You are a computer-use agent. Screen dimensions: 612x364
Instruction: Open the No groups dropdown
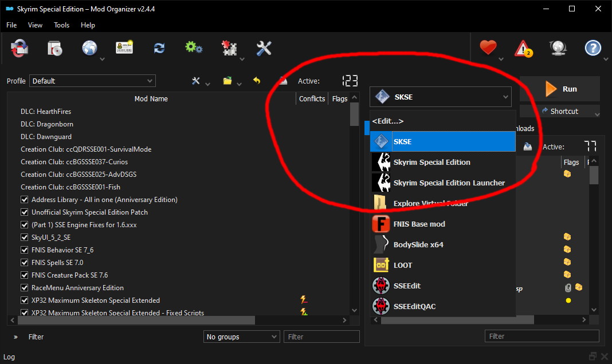[x=242, y=337]
